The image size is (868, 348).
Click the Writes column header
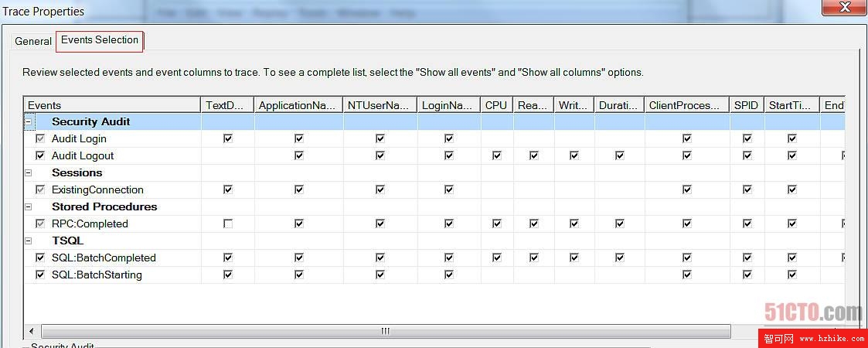(x=574, y=105)
